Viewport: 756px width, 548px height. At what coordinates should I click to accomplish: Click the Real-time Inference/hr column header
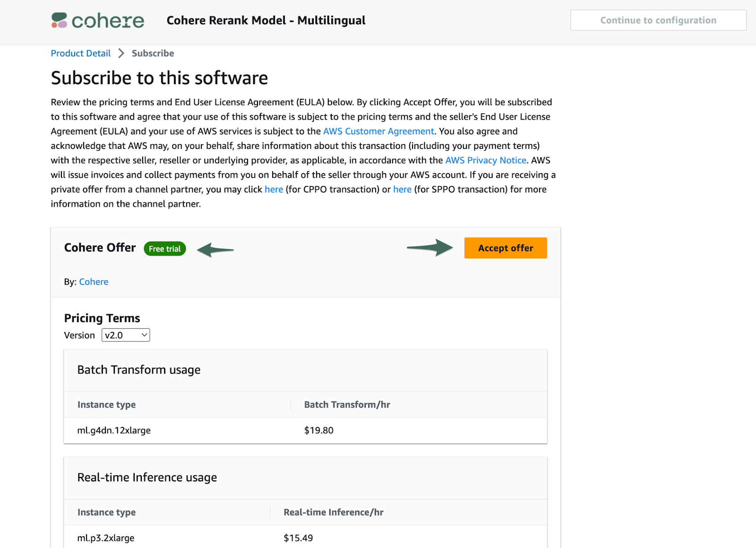pos(334,513)
